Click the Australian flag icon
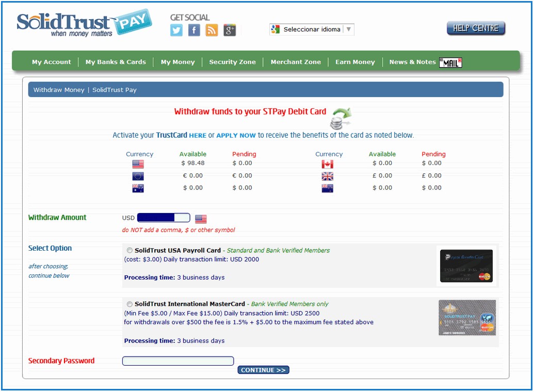Viewport: 534px width, 392px height. point(138,188)
